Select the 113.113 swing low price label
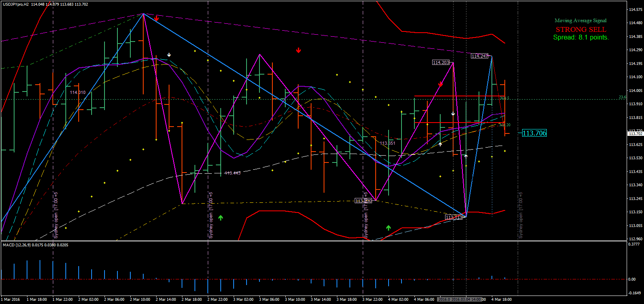Image resolution: width=644 pixels, height=304 pixels. click(454, 217)
